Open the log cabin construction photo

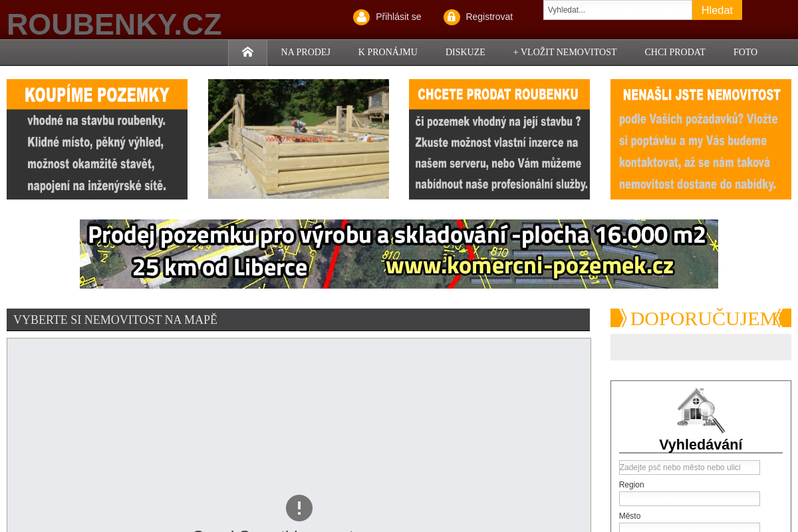coord(299,139)
